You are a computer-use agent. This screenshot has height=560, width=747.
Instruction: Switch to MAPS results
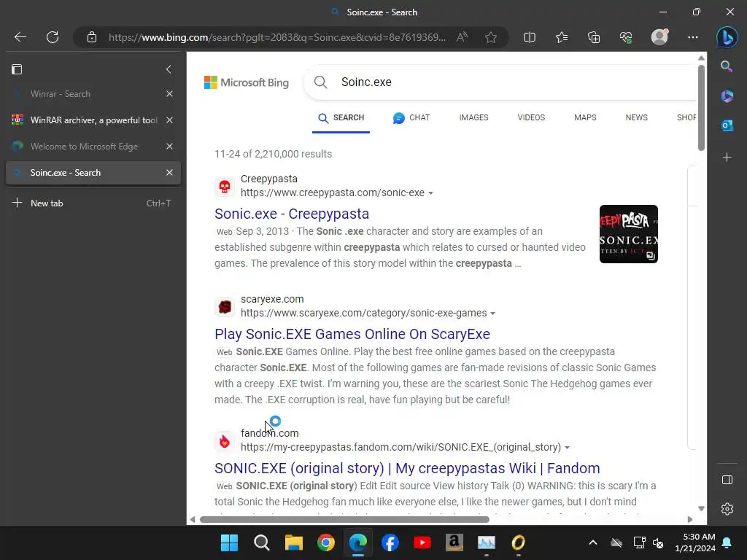585,117
